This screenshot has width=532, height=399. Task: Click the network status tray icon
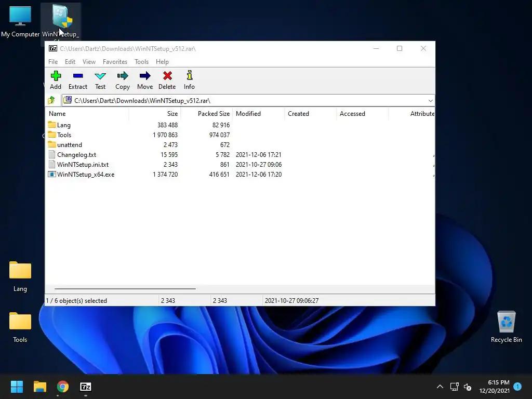click(454, 387)
